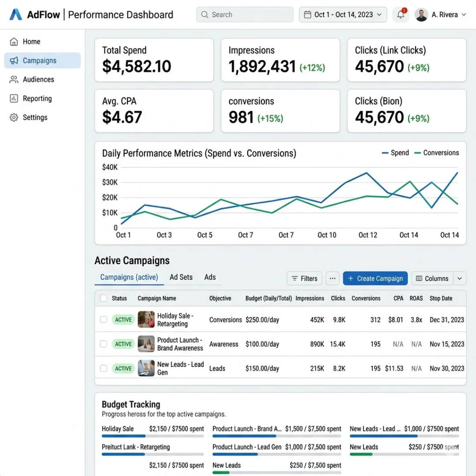Viewport: 476px width, 476px height.
Task: Click the Preituct Lank - Retargeting progress bar
Action: pos(152,454)
